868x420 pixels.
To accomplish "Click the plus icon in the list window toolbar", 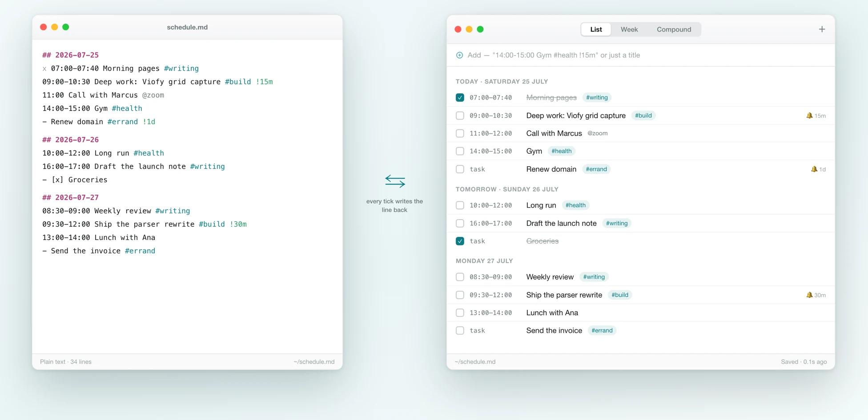I will (822, 29).
